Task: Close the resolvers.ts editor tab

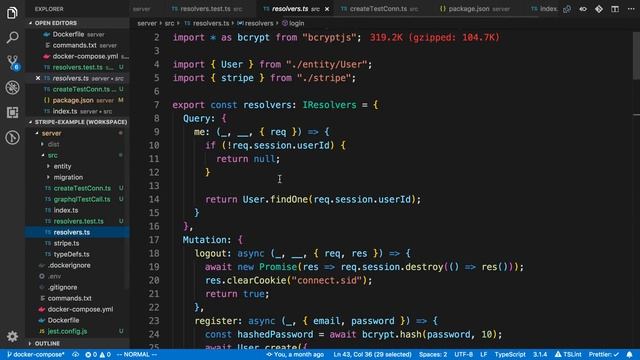Action: (327, 9)
